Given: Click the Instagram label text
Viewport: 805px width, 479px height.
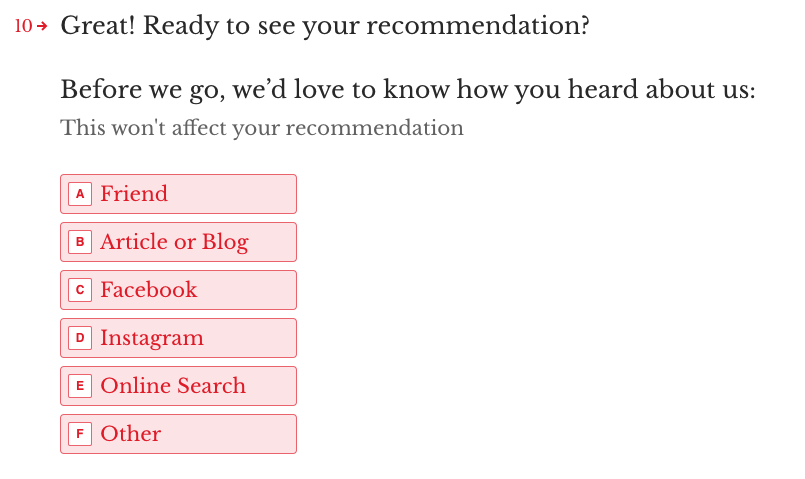Looking at the screenshot, I should tap(152, 338).
